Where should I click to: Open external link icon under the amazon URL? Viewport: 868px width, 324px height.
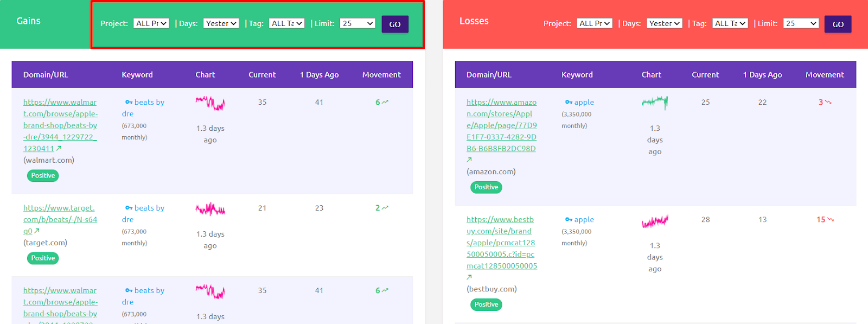point(469,160)
